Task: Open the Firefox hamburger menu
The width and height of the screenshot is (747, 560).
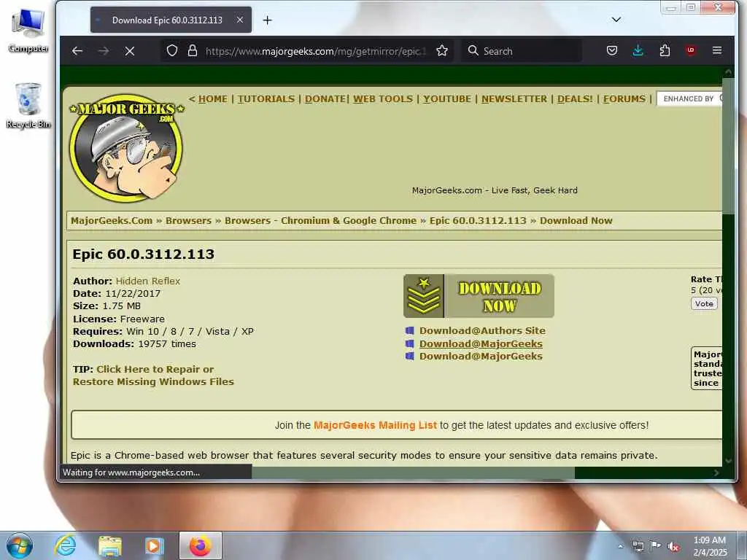Action: (717, 50)
